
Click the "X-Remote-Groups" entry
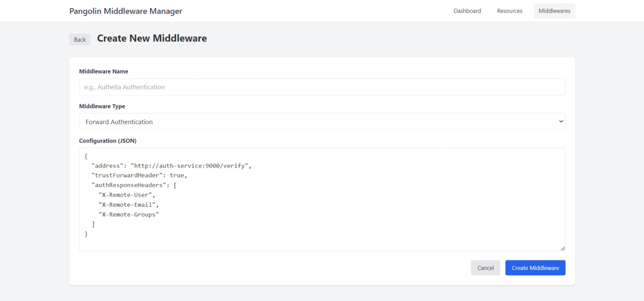(x=128, y=214)
